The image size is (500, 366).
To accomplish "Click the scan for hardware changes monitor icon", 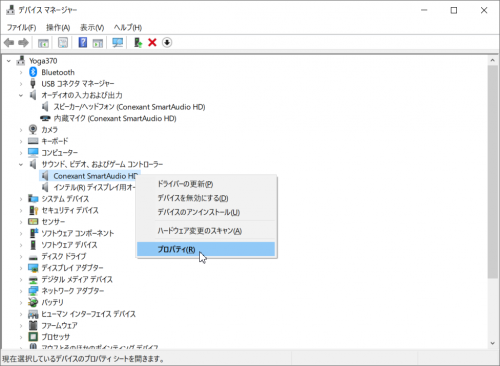I will (118, 43).
